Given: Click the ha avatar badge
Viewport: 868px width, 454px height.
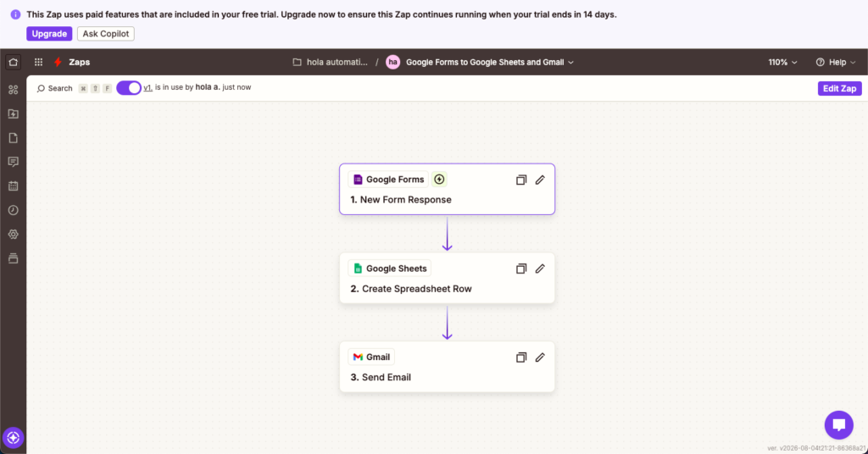Looking at the screenshot, I should [392, 62].
